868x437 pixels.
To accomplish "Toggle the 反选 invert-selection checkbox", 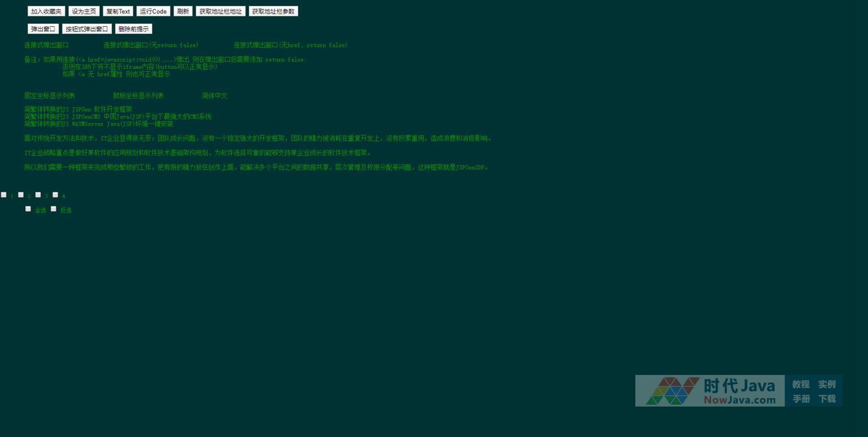I will 54,209.
